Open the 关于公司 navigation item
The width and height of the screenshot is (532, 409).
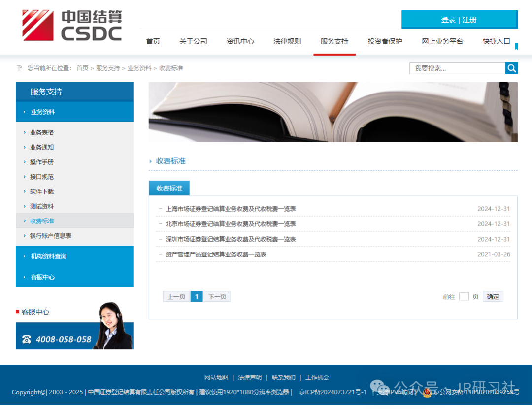[x=193, y=41]
